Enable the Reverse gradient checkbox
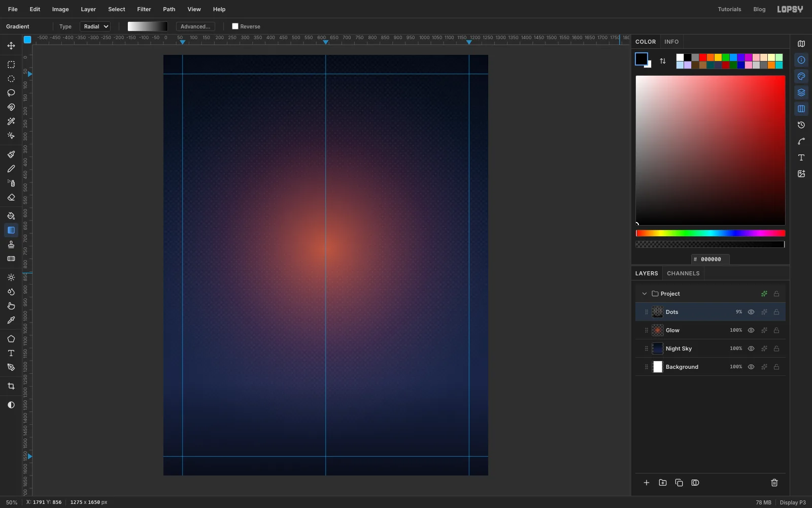 235,26
